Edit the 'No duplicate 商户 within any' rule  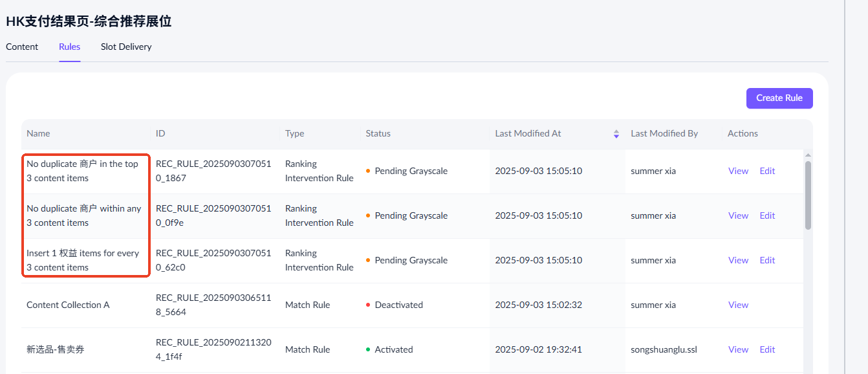(767, 215)
